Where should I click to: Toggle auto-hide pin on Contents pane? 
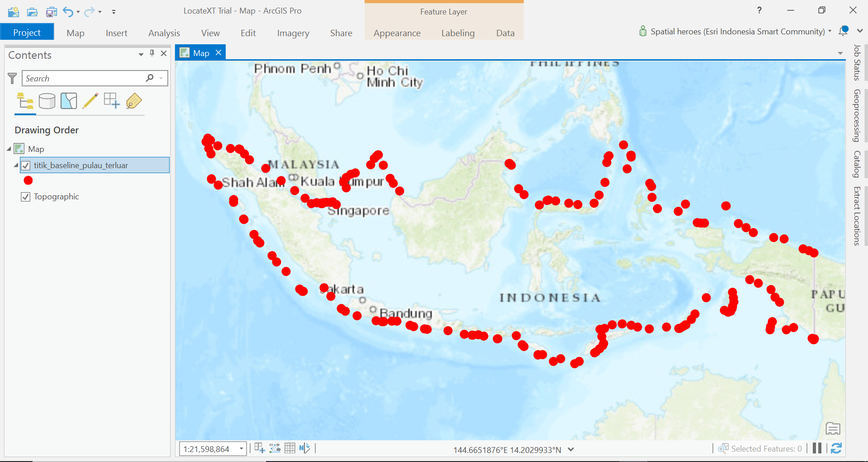tap(152, 53)
